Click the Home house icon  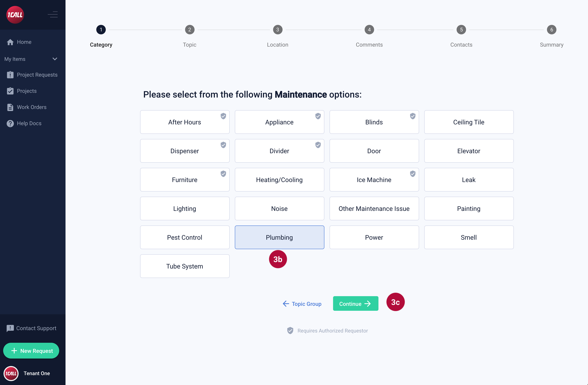click(10, 42)
